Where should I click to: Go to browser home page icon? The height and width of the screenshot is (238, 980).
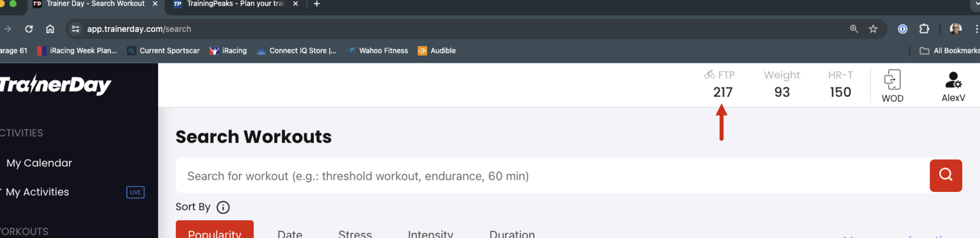(x=50, y=29)
